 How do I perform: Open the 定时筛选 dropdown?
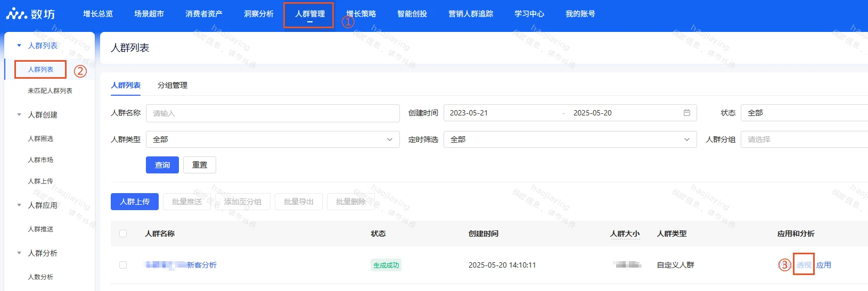coord(570,139)
